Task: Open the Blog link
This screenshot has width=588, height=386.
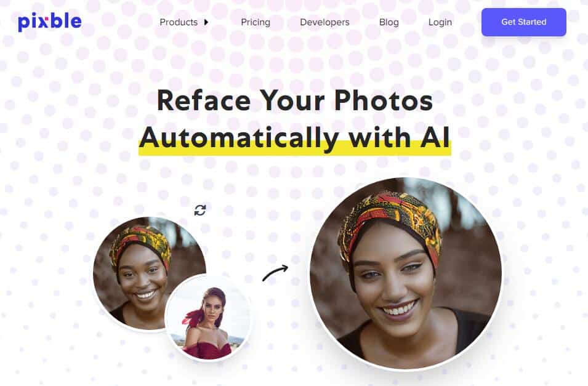Action: point(389,22)
